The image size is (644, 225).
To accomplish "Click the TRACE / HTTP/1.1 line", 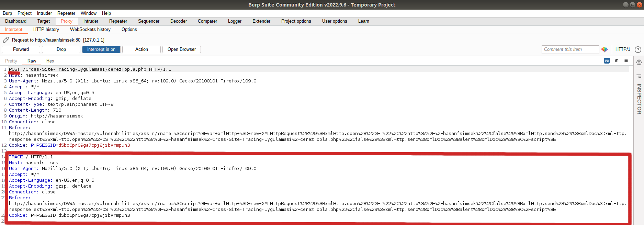I will coord(31,157).
